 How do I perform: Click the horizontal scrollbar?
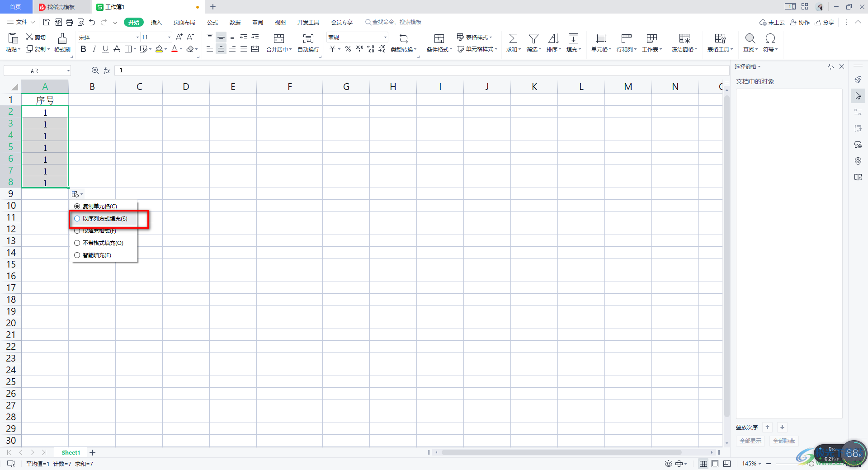click(x=561, y=452)
